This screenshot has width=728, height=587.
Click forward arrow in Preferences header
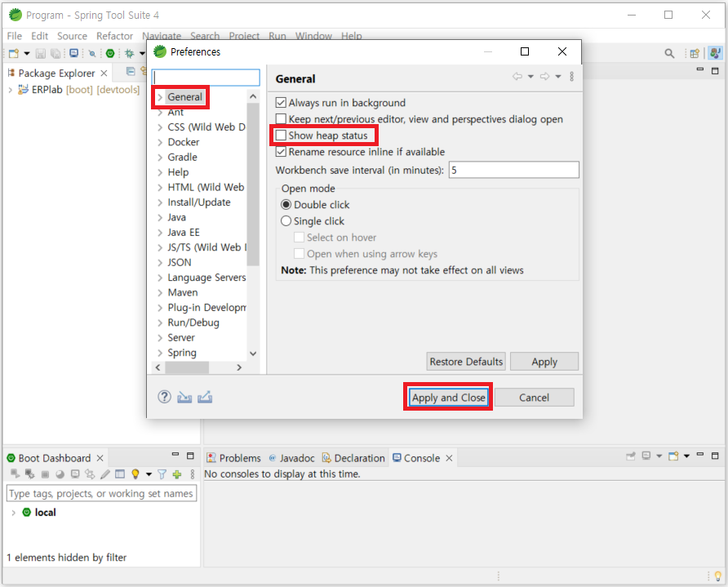click(544, 76)
